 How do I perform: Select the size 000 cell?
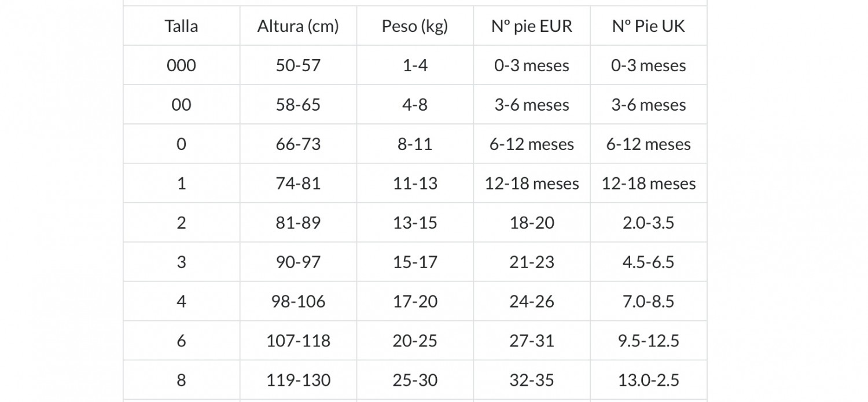tap(181, 65)
